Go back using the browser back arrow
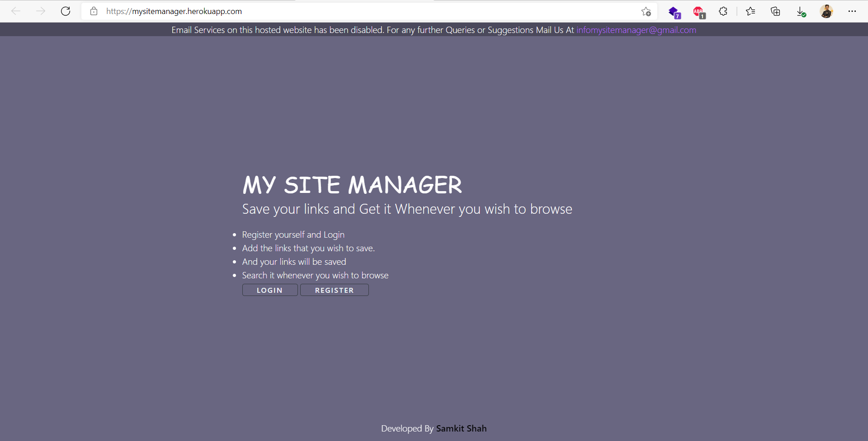 point(16,11)
